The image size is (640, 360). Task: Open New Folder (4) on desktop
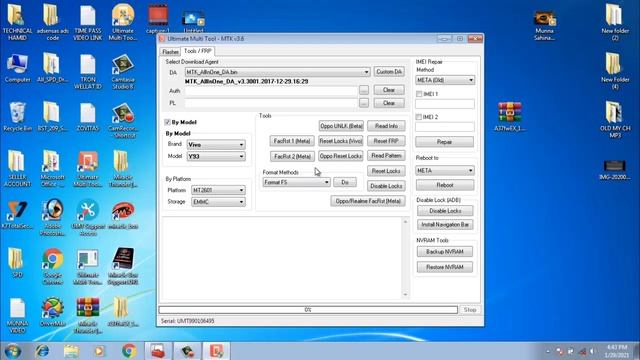pos(615,71)
